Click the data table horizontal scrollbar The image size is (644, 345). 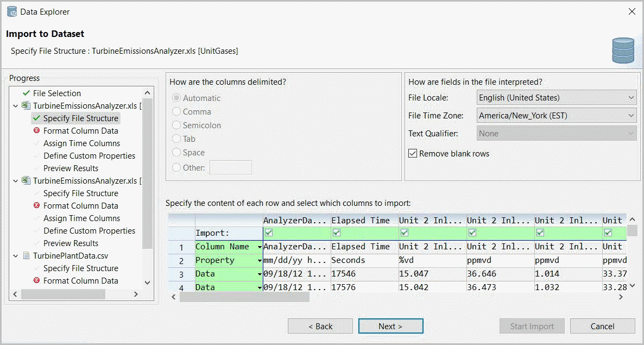click(244, 297)
